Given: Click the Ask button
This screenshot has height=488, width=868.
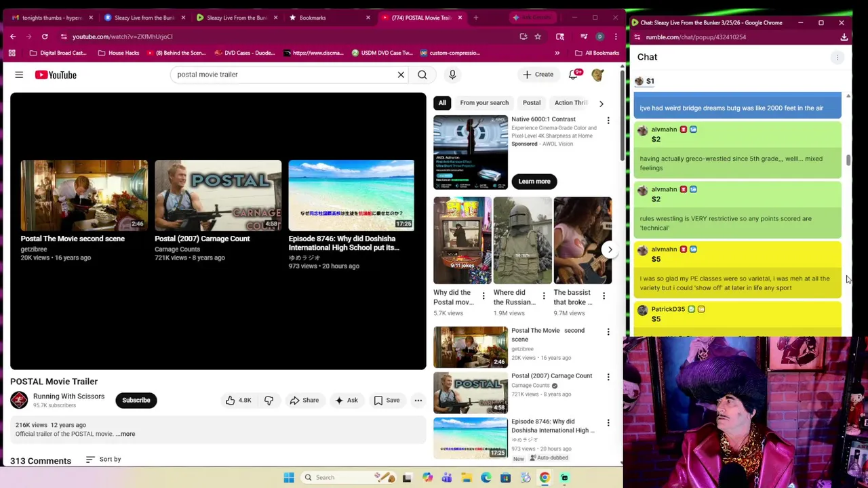Looking at the screenshot, I should (x=346, y=400).
